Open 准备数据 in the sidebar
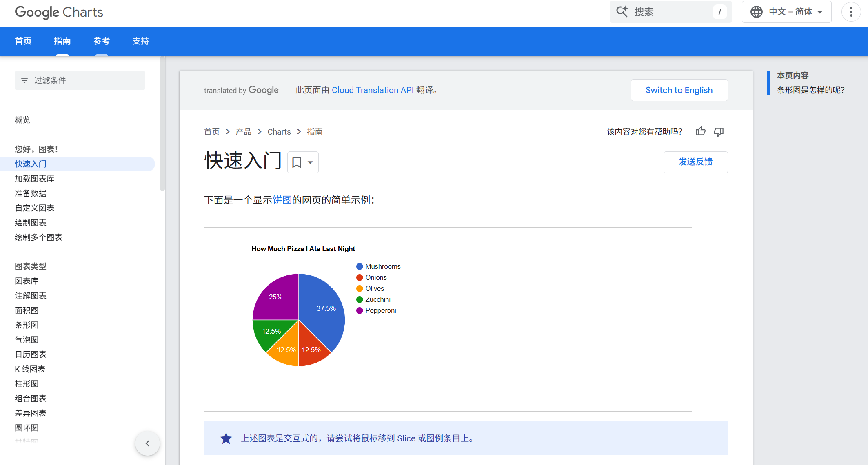 tap(31, 193)
